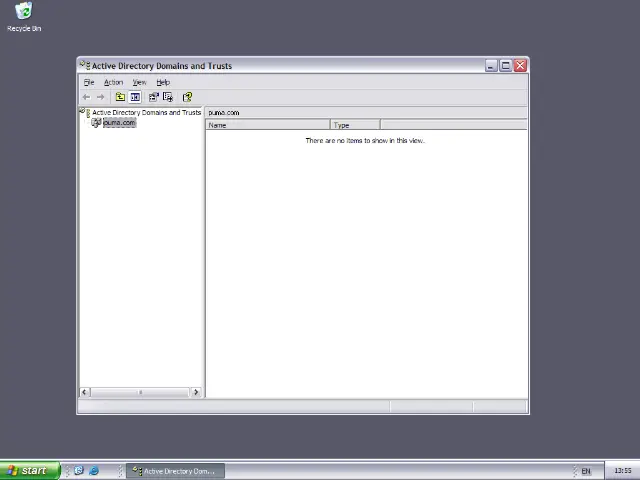Select Active Directory Domains and Trusts root
This screenshot has width=640, height=480.
click(x=146, y=112)
